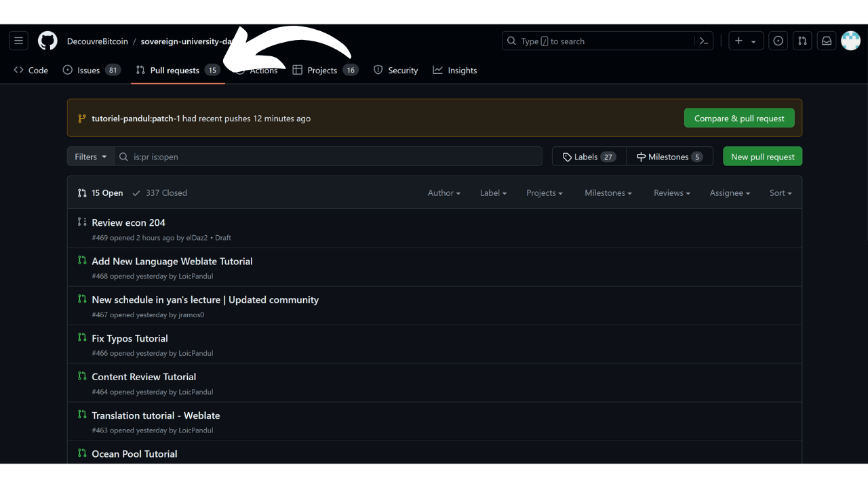Click the is:pr is:open search field
Viewport: 868px width, 488px height.
pos(332,157)
